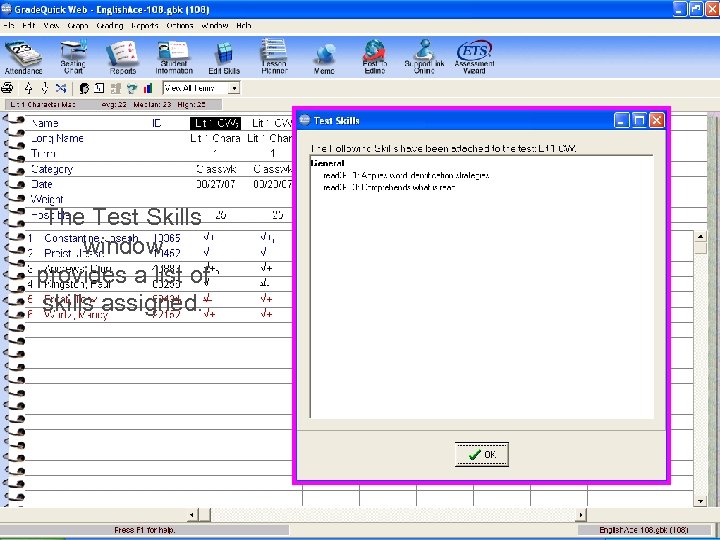Open the Reports toolbar icon
Image resolution: width=720 pixels, height=540 pixels.
(x=123, y=58)
